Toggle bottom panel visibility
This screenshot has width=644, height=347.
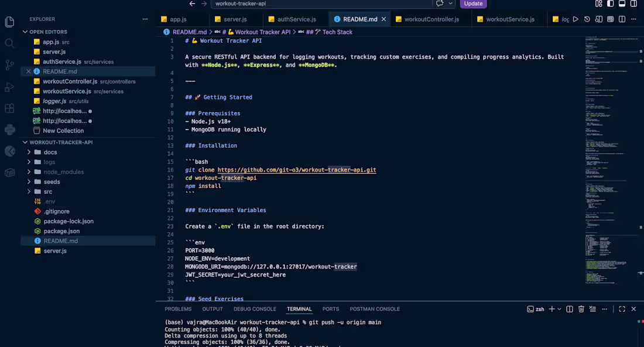tap(622, 4)
